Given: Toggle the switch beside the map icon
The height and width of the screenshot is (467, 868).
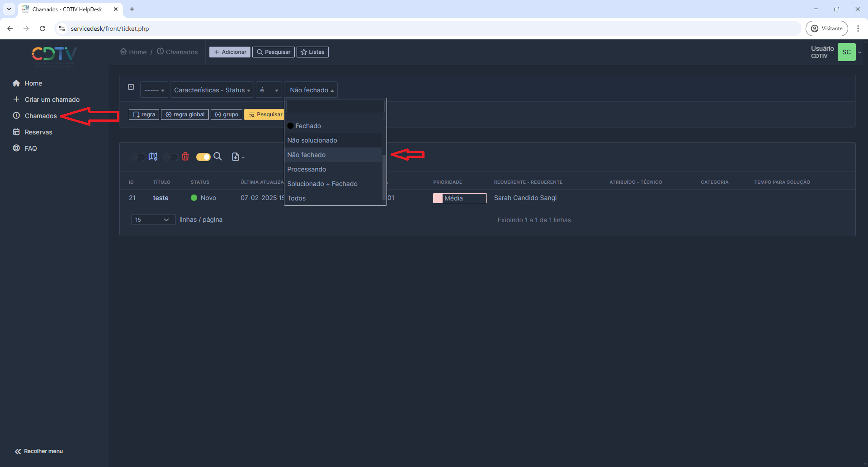Looking at the screenshot, I should click(x=138, y=157).
